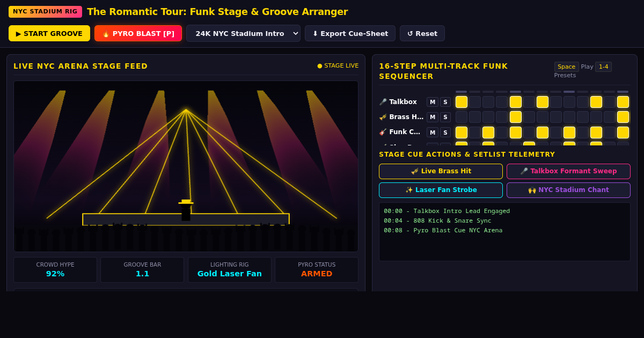The height and width of the screenshot is (338, 644).
Task: Turn off Talkbox step 7
Action: (x=543, y=102)
